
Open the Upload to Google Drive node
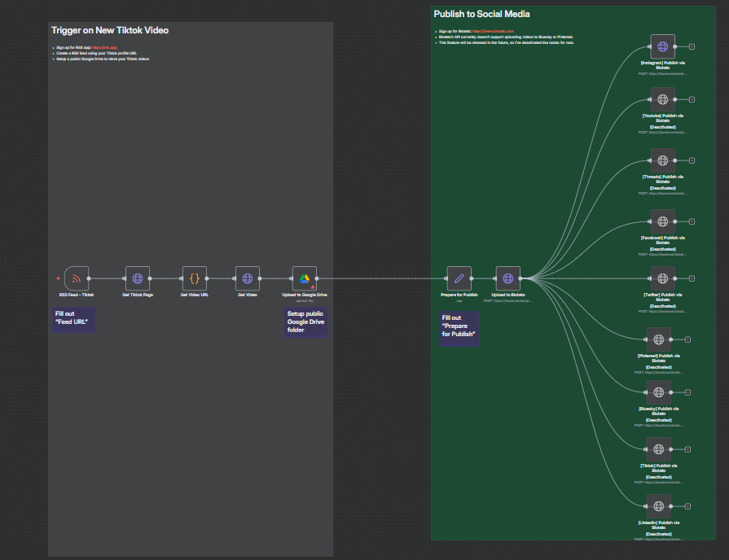[305, 278]
